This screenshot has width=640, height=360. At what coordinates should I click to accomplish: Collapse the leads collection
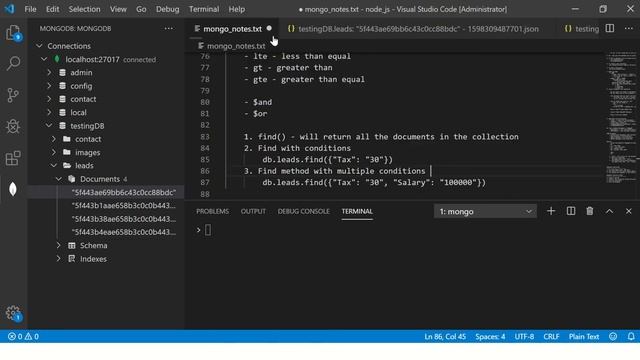click(54, 166)
